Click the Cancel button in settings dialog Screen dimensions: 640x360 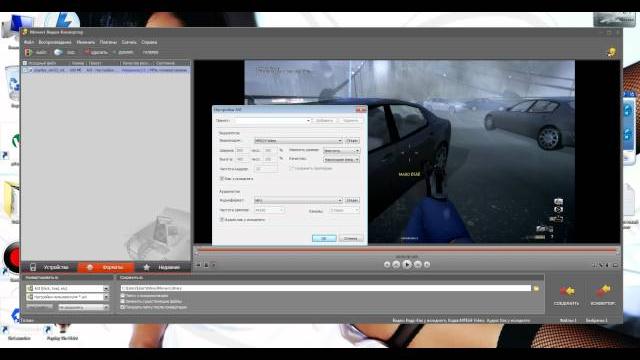tap(351, 238)
